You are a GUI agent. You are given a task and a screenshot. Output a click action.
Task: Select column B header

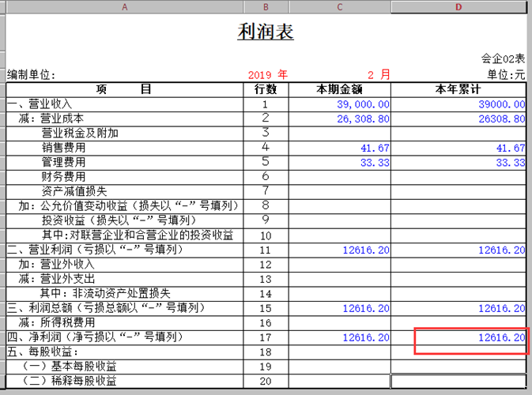[x=266, y=7]
